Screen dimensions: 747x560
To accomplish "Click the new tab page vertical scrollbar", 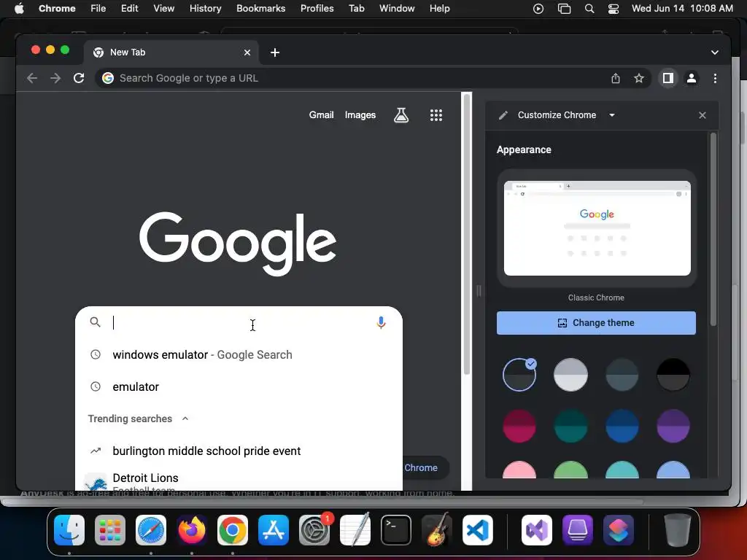I will tap(467, 233).
